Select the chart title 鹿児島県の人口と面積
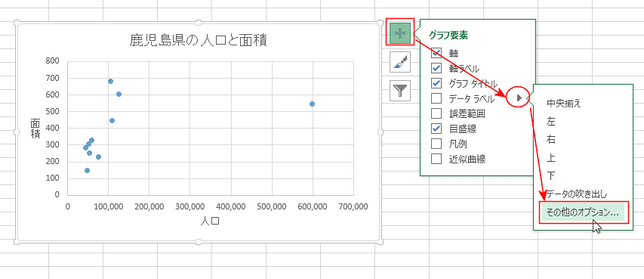The height and width of the screenshot is (279, 644). coord(199,41)
